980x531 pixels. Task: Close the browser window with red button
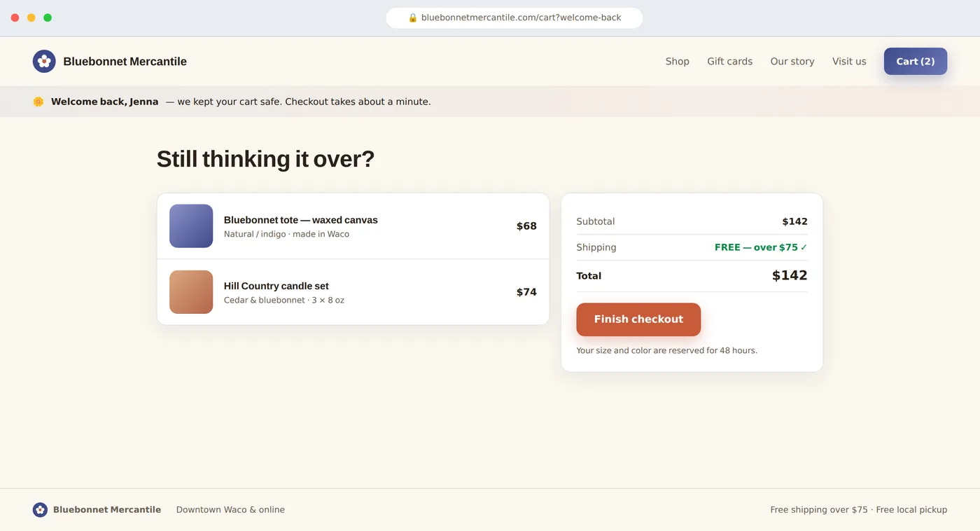[15, 18]
